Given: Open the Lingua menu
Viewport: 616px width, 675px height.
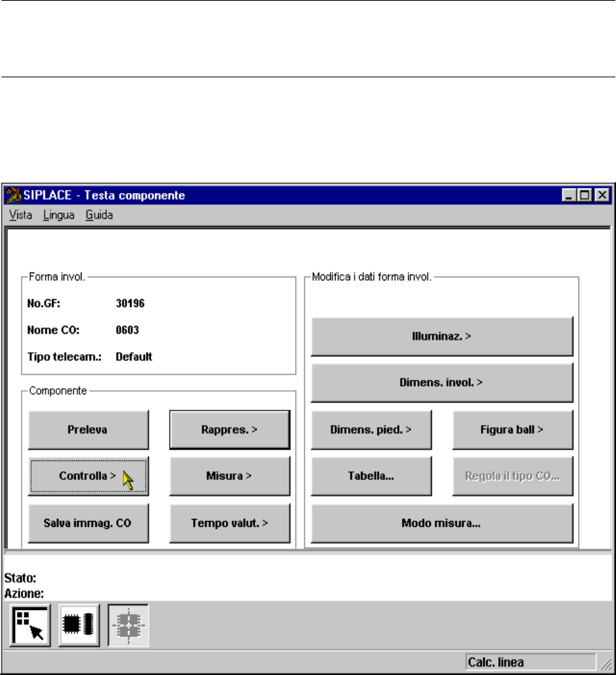Looking at the screenshot, I should (59, 215).
